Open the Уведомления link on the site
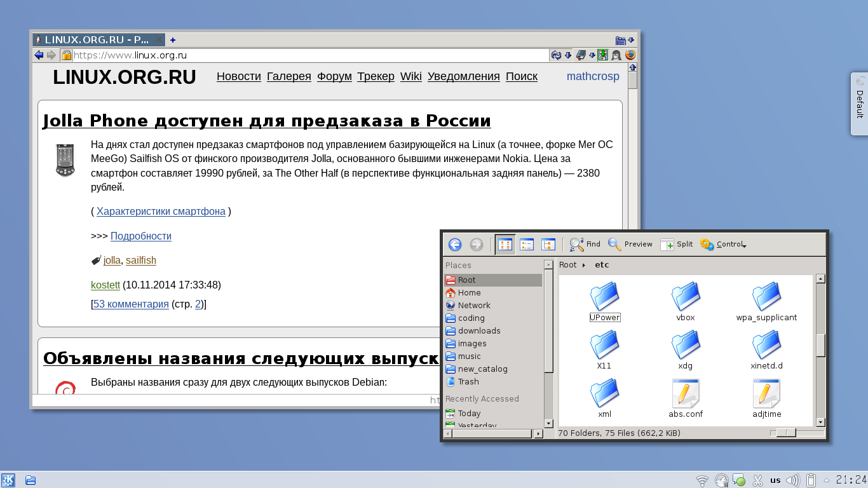This screenshot has width=868, height=488. point(464,77)
